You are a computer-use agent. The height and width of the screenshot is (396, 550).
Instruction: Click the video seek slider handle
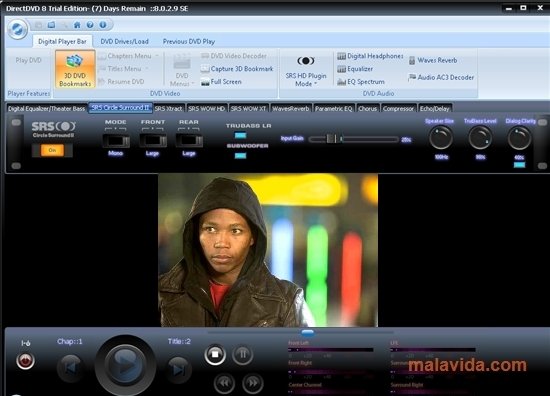coord(308,332)
